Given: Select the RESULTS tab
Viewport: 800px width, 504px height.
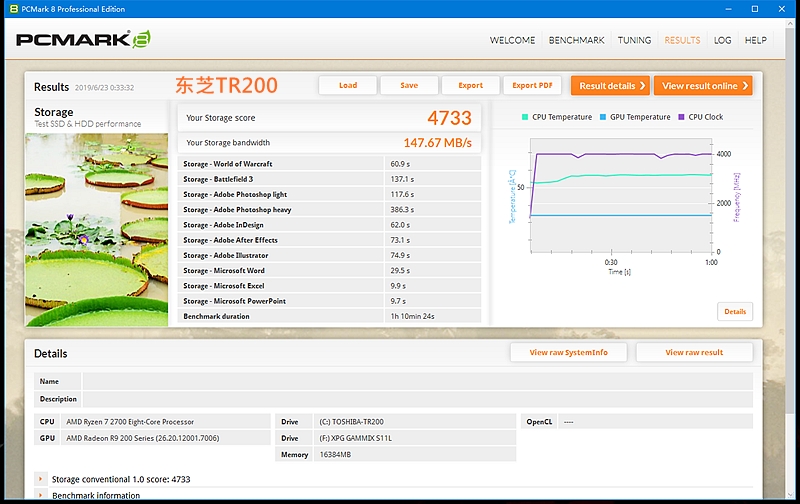Looking at the screenshot, I should (682, 40).
